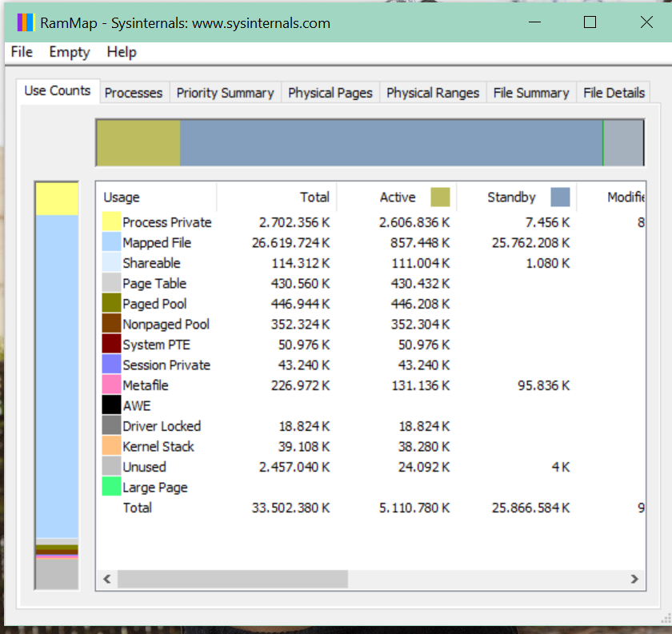This screenshot has height=634, width=672.
Task: Click the pale Shareable color swatch
Action: click(111, 262)
